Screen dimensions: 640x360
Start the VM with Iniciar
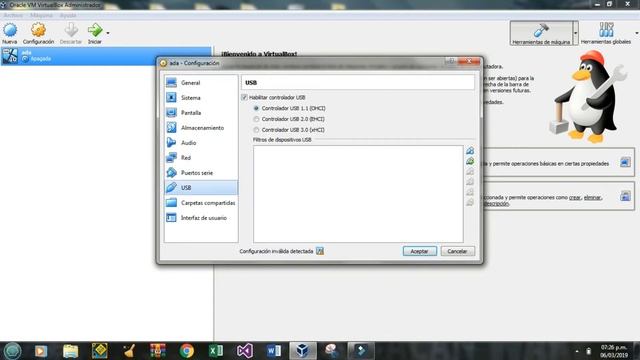pos(95,33)
